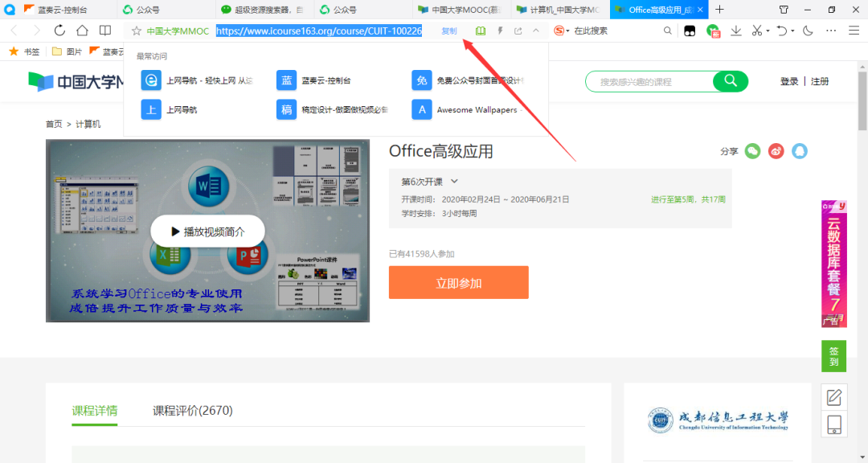Open the 蓝奏云-控制台 suggestion
This screenshot has height=463, width=868.
point(314,80)
